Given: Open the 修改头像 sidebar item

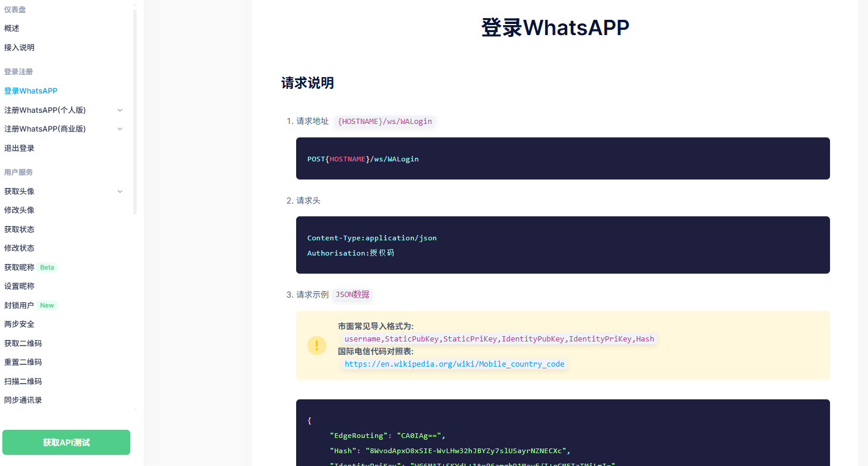Looking at the screenshot, I should click(19, 210).
